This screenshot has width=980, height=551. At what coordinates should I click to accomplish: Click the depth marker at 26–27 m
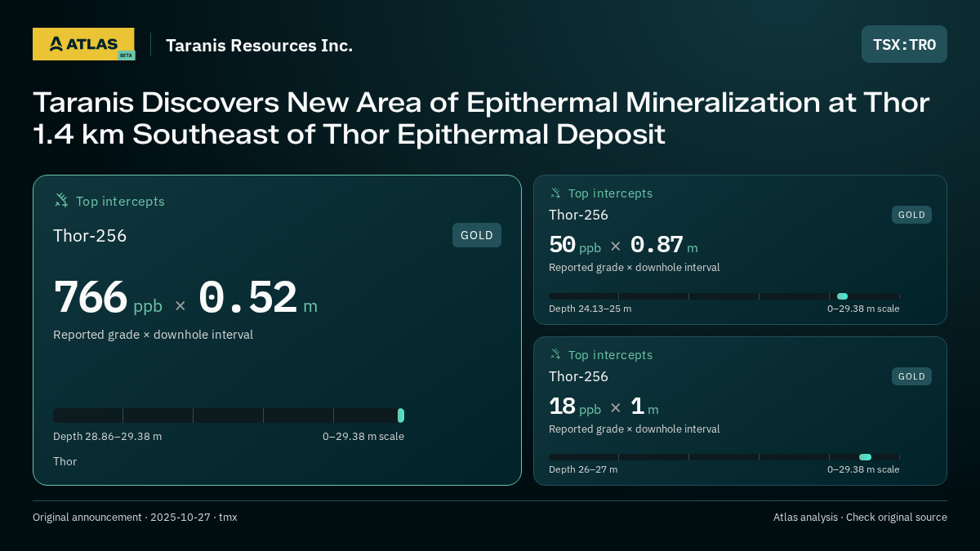[865, 457]
